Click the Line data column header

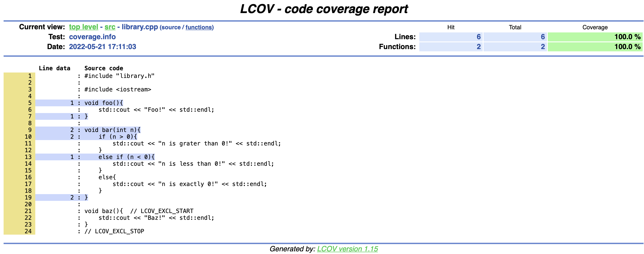click(x=54, y=68)
